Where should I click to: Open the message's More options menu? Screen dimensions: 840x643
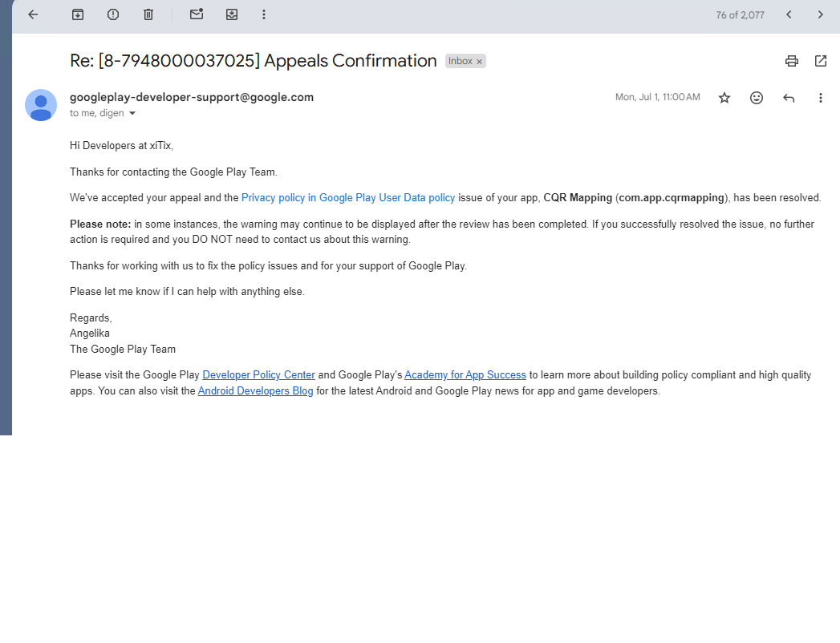820,98
